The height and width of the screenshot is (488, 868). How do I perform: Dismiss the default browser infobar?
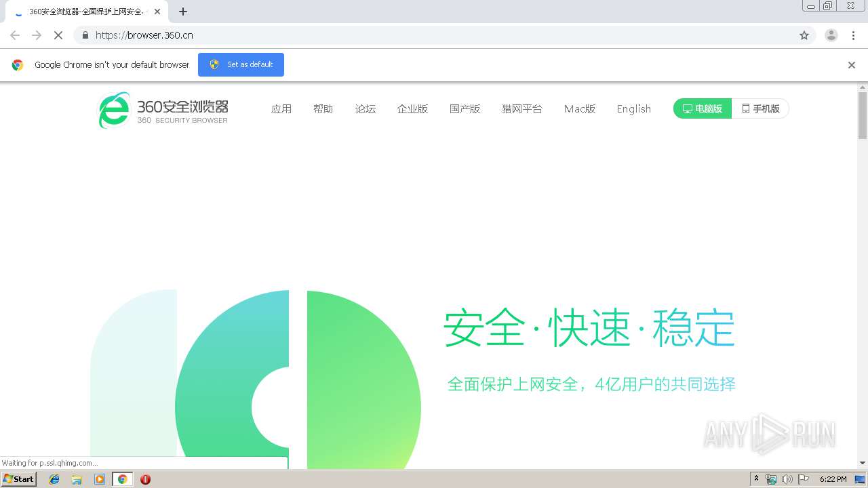[852, 65]
